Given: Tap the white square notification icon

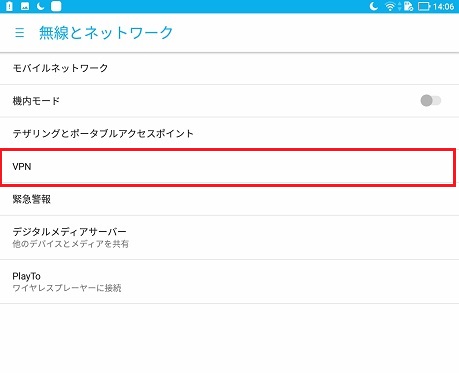Looking at the screenshot, I should point(56,6).
